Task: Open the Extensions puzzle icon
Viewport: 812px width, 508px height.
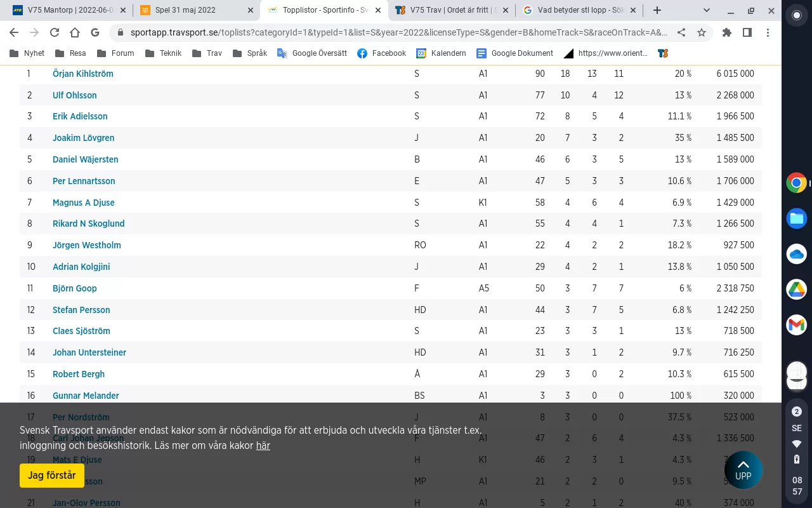Action: click(x=727, y=33)
